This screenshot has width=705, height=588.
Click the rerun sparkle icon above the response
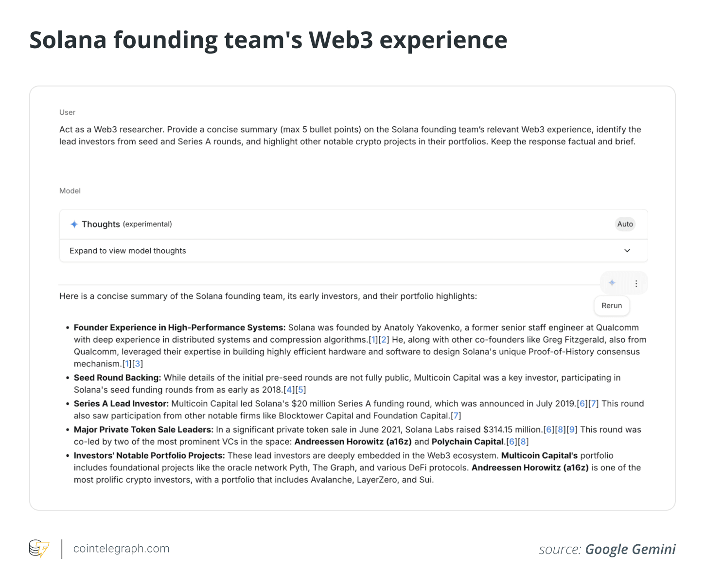612,283
